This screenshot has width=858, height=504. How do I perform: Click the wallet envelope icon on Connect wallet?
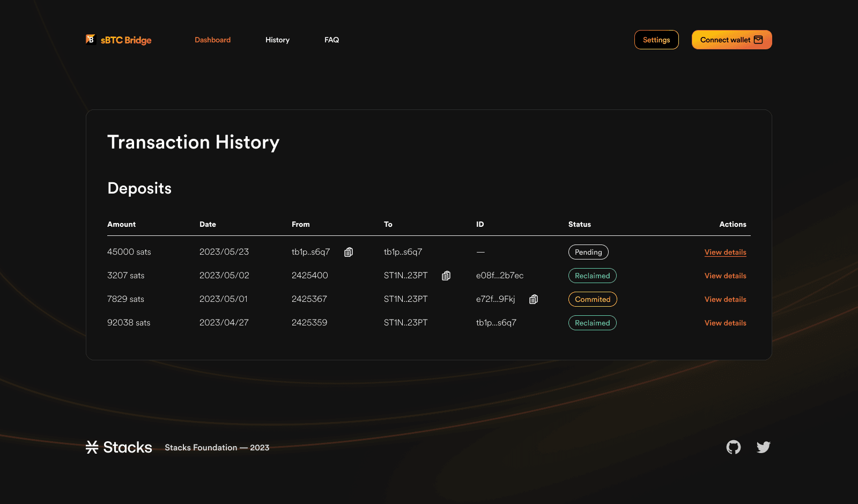[x=759, y=39]
